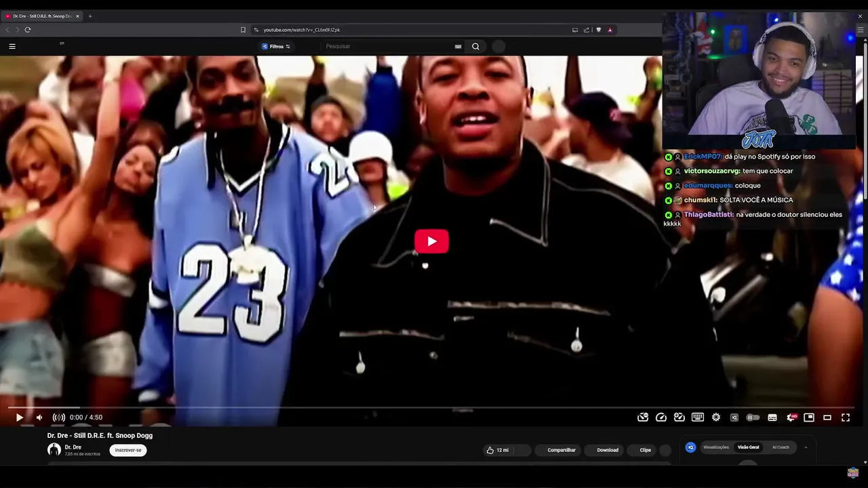The height and width of the screenshot is (488, 868).
Task: Click the video title Dr. Dre - Still D.R.E.
Action: coord(100,436)
